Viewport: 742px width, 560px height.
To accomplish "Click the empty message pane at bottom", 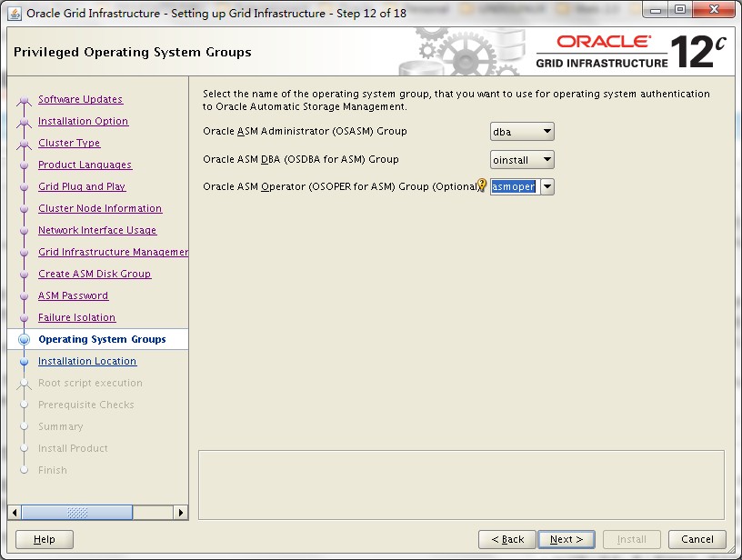I will pyautogui.click(x=461, y=485).
